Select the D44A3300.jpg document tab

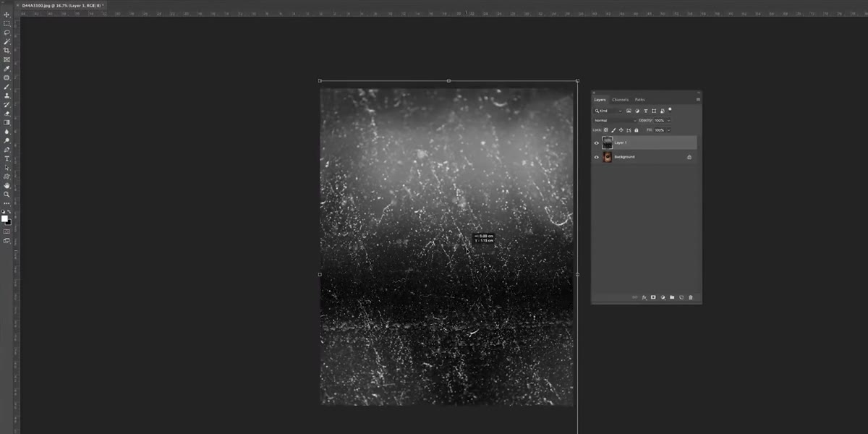pyautogui.click(x=61, y=5)
